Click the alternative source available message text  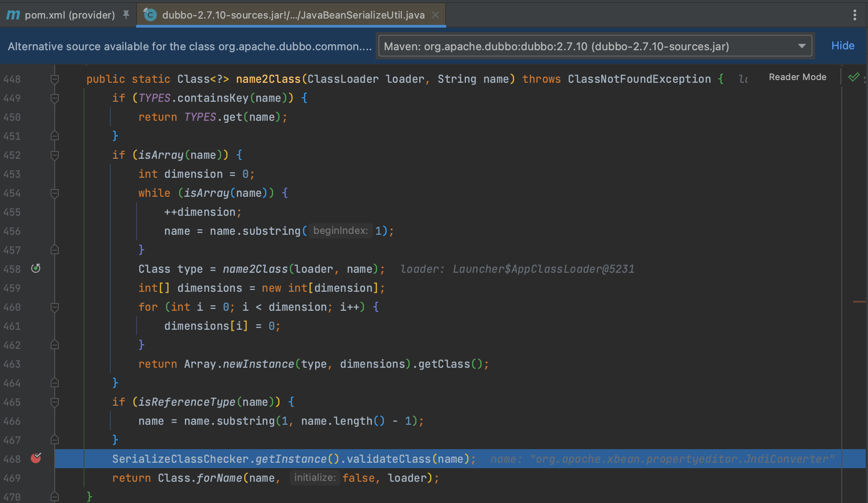point(190,46)
